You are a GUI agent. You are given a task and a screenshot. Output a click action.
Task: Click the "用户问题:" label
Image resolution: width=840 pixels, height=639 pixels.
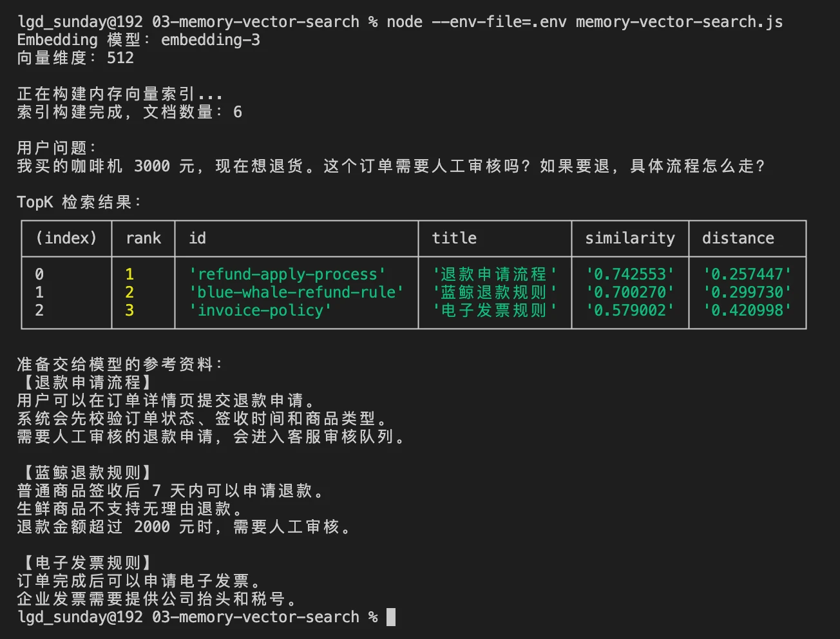(x=57, y=148)
